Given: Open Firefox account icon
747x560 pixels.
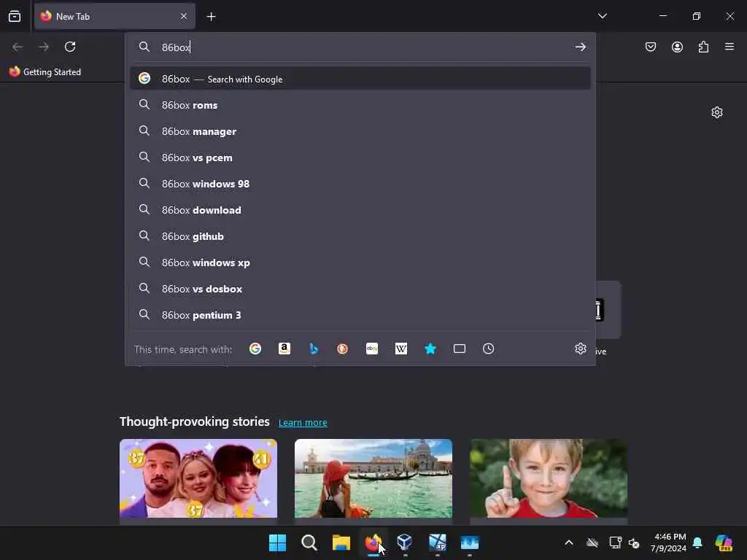Looking at the screenshot, I should pyautogui.click(x=677, y=47).
